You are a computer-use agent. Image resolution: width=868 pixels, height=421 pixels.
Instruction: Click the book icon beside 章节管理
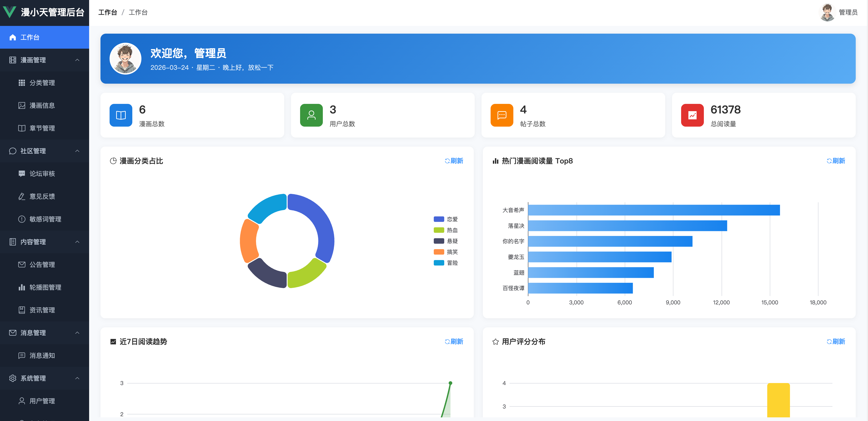coord(22,128)
